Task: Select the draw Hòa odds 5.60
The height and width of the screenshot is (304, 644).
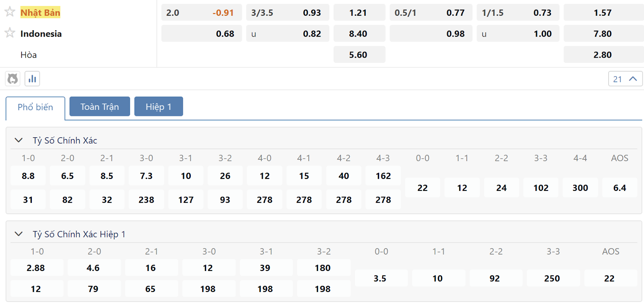Action: click(359, 54)
